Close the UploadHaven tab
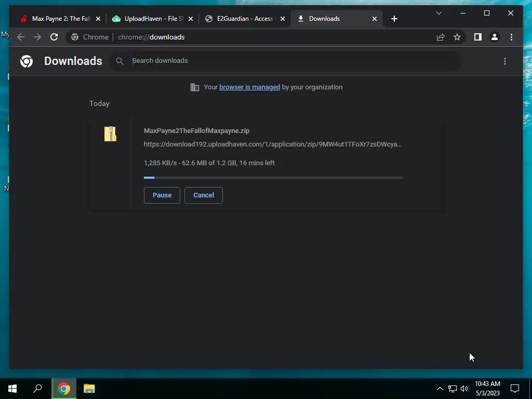This screenshot has height=399, width=532. 190,19
